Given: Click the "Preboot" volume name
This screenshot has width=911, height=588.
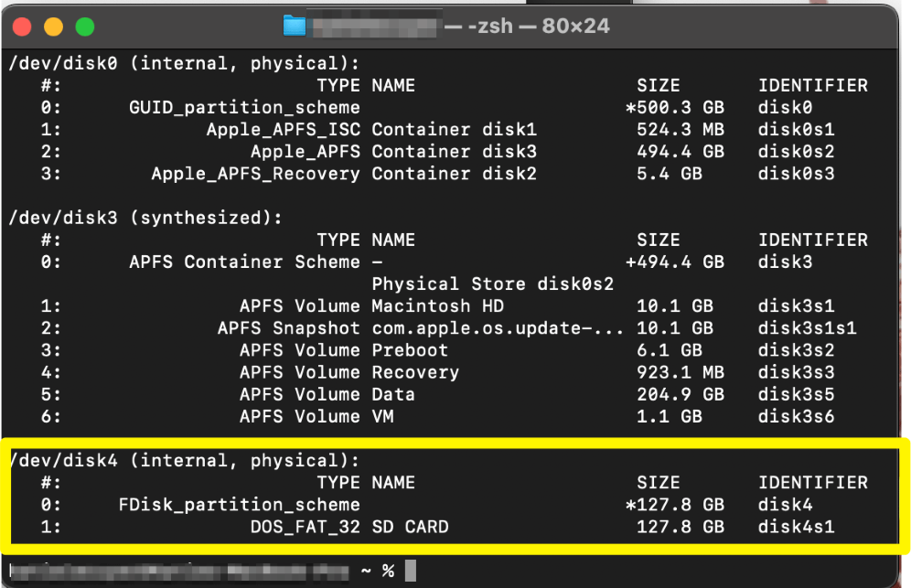Looking at the screenshot, I should pyautogui.click(x=410, y=350).
